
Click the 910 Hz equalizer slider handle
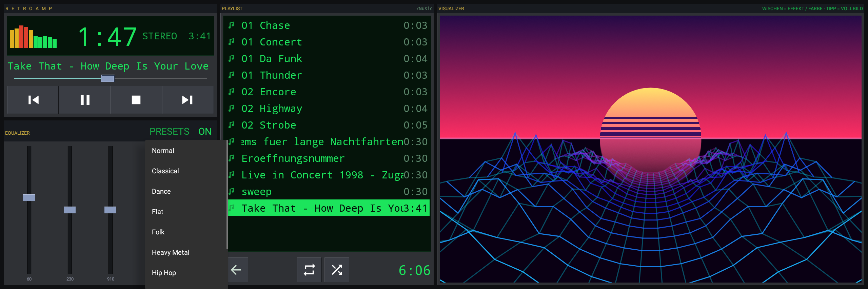111,210
